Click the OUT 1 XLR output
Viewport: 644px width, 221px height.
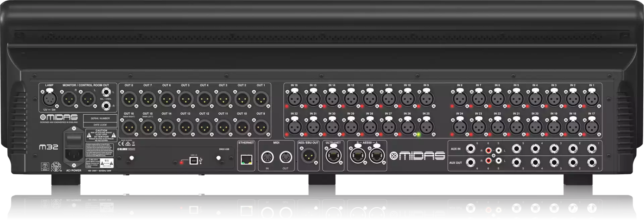[x=261, y=99]
